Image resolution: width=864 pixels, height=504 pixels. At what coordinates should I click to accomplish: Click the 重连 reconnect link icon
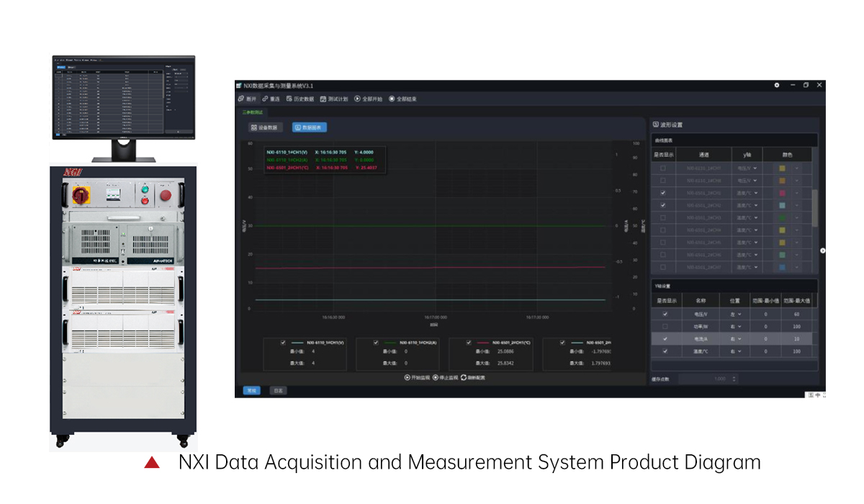pos(266,99)
